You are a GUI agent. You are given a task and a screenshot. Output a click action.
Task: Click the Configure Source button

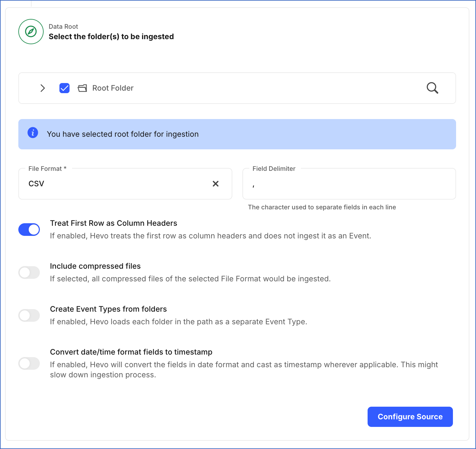(410, 416)
